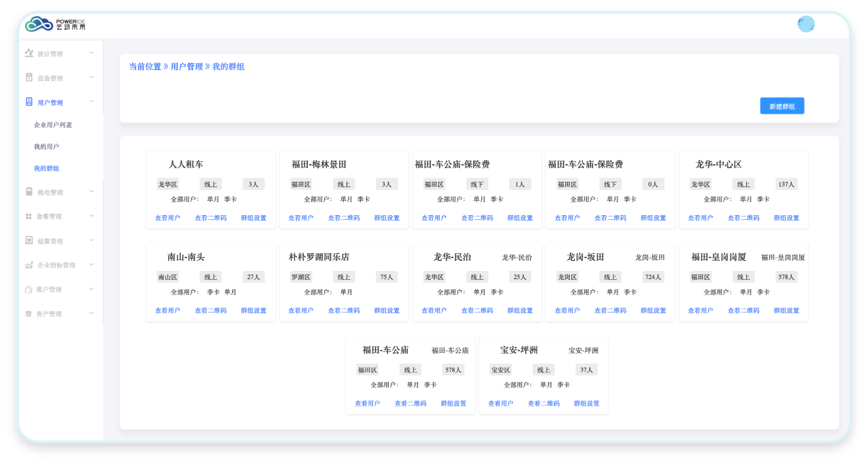Expand the 账户管理 menu chevron

click(92, 289)
